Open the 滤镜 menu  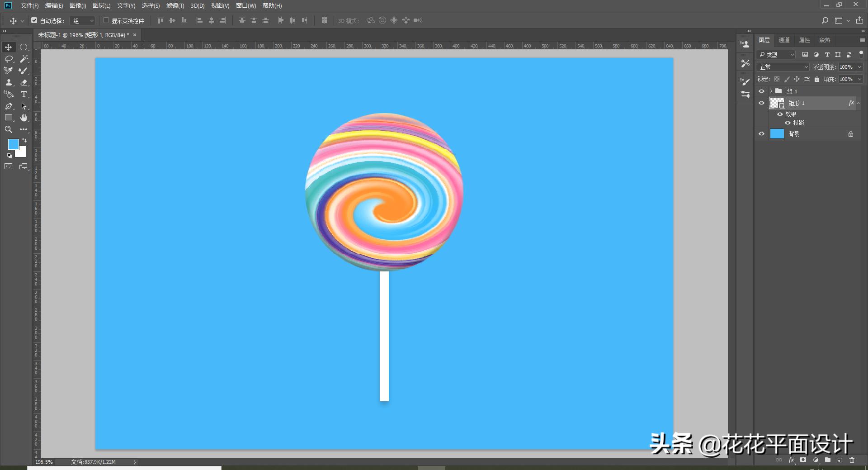coord(175,5)
